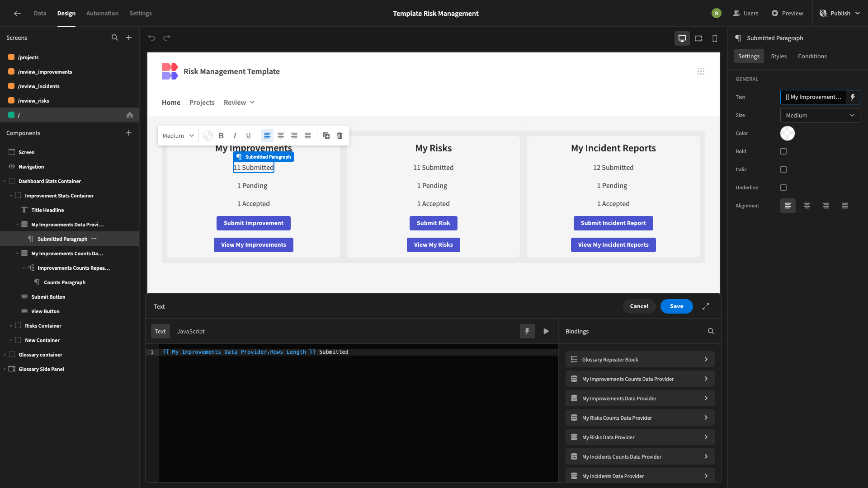Image resolution: width=868 pixels, height=488 pixels.
Task: Click the undo arrow icon
Action: point(151,37)
